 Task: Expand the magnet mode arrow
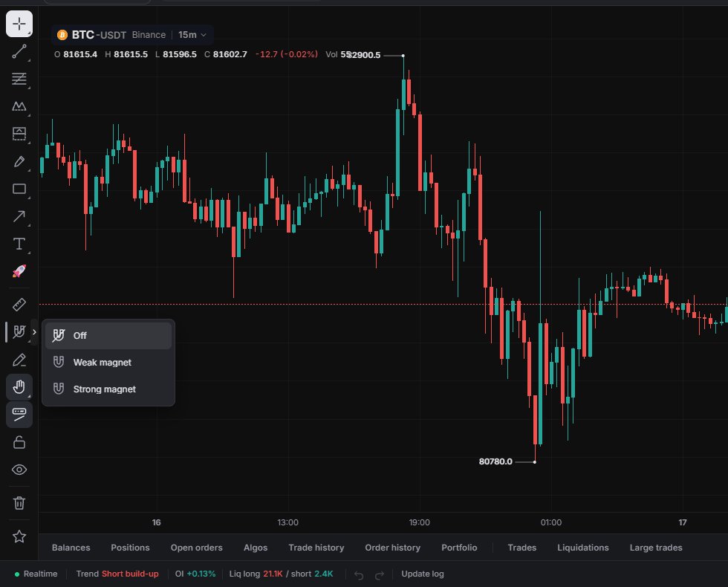click(34, 332)
